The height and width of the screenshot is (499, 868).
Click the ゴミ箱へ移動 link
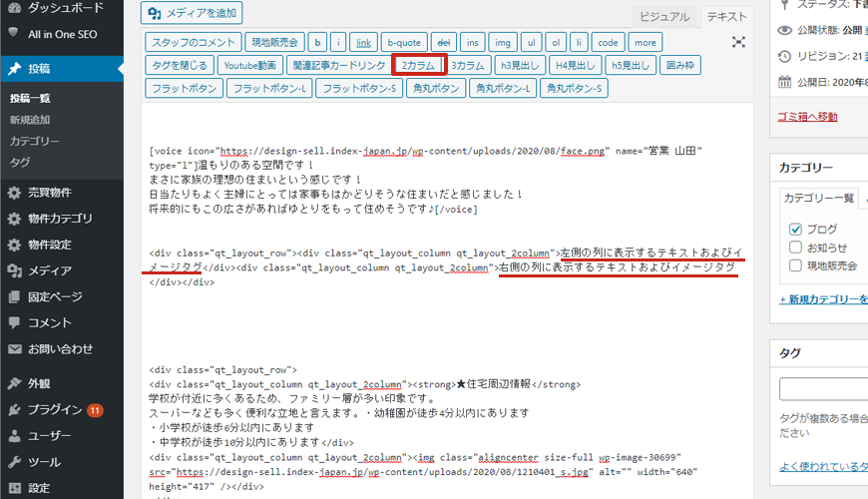tap(807, 117)
